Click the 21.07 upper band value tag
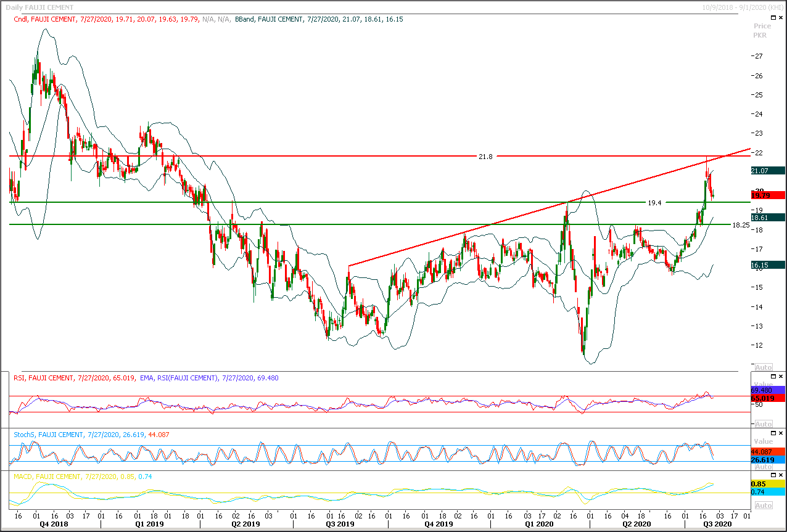 click(x=768, y=170)
